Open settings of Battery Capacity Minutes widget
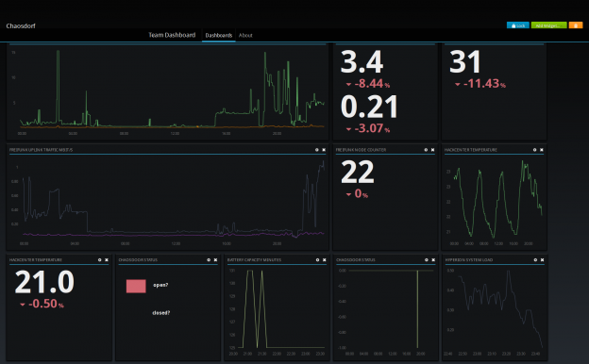The image size is (589, 364). click(317, 259)
